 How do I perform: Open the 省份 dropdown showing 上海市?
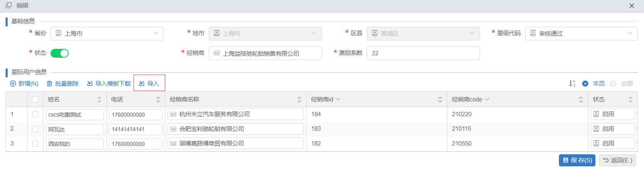[x=107, y=34]
